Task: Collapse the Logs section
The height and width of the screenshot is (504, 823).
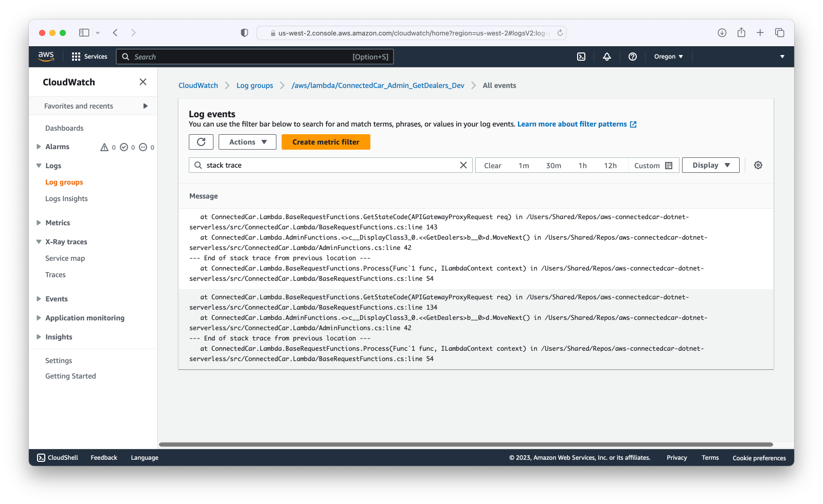Action: click(39, 166)
